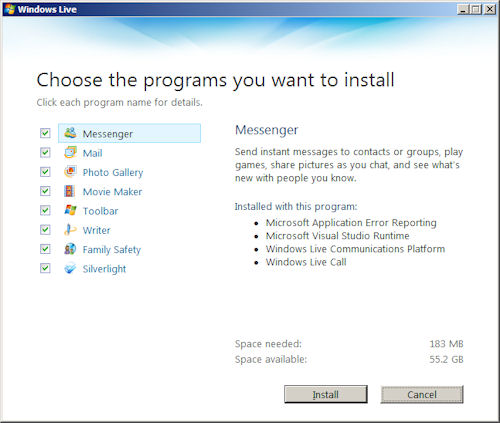Screen dimensions: 500x423
Task: Click the Messenger heading in details pane
Action: [x=267, y=130]
